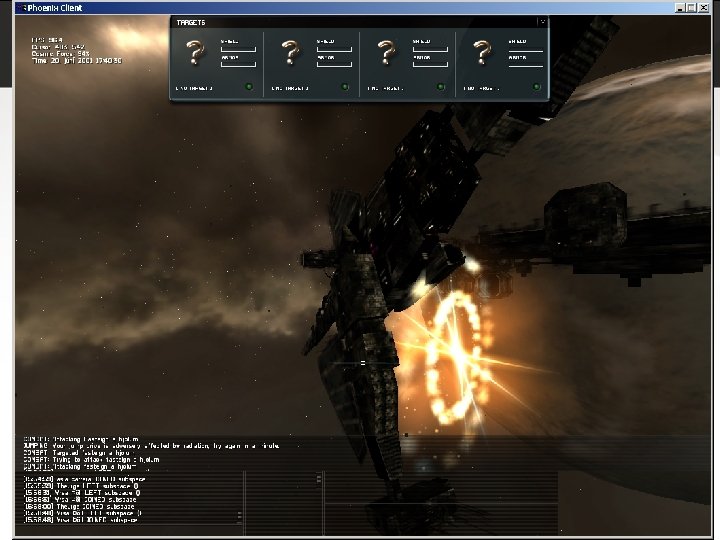The width and height of the screenshot is (720, 540).
Task: Click the third target's shield bar
Action: point(430,49)
